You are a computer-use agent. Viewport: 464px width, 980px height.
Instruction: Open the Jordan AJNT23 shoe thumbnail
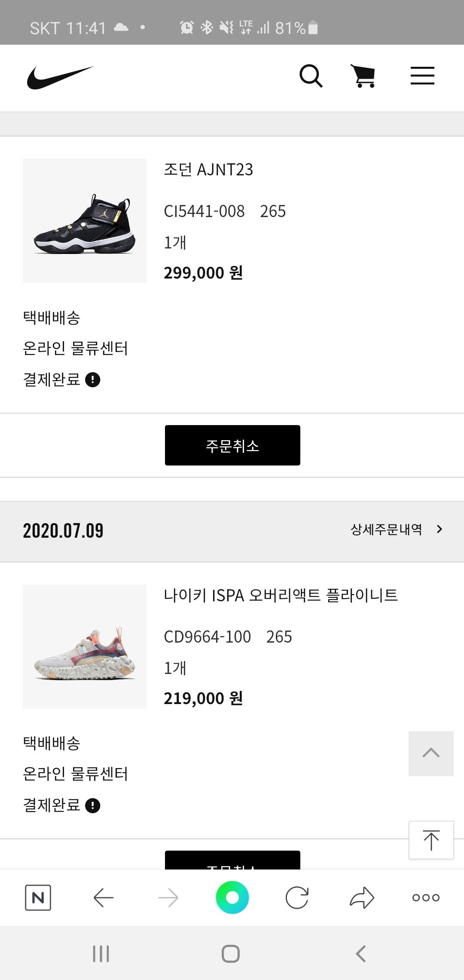coord(85,220)
